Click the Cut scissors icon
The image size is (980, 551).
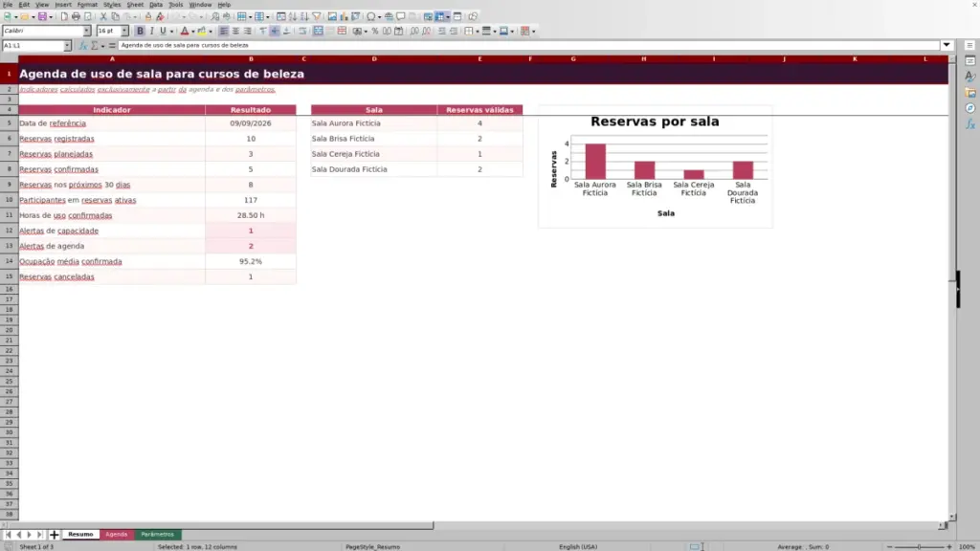click(x=103, y=17)
